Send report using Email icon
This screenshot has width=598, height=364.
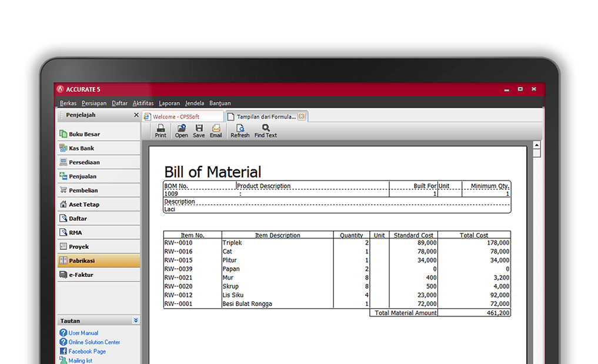click(216, 131)
